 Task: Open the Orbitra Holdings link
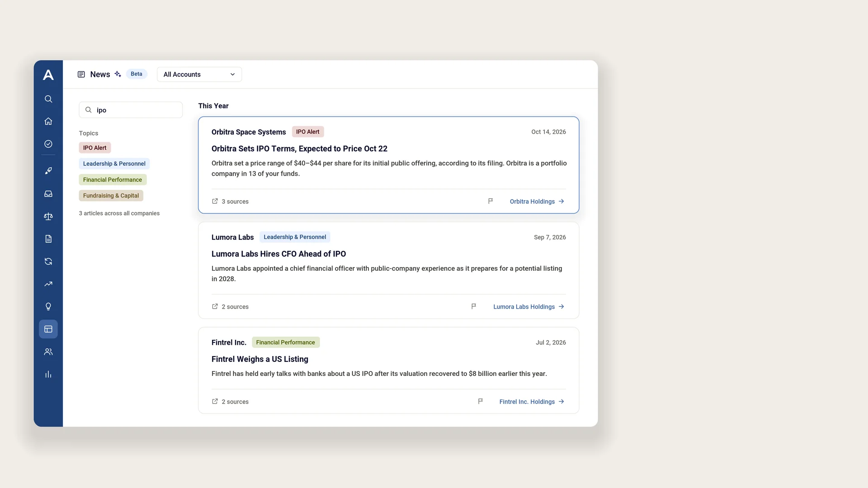[x=537, y=202]
